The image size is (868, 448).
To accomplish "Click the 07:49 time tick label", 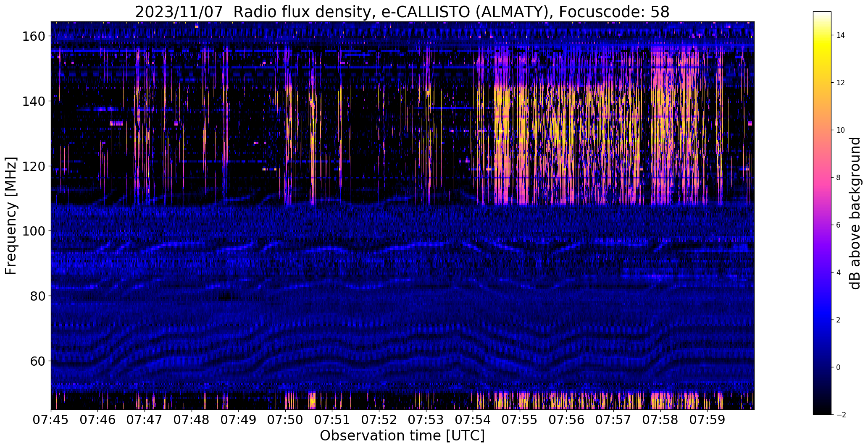I will point(238,420).
